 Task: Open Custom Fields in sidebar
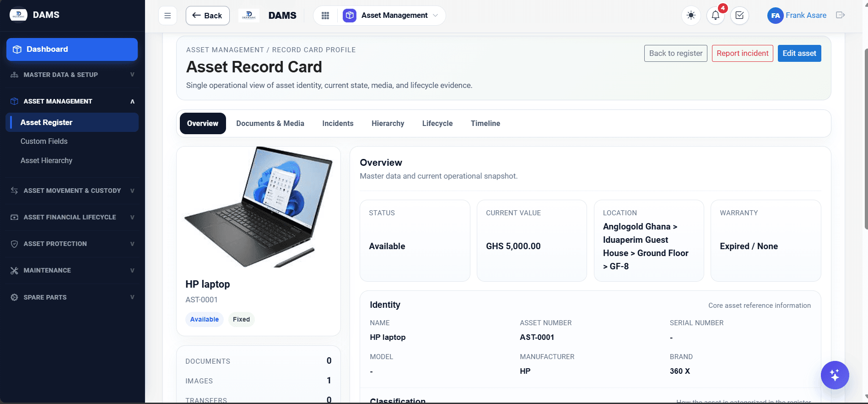[x=44, y=142]
